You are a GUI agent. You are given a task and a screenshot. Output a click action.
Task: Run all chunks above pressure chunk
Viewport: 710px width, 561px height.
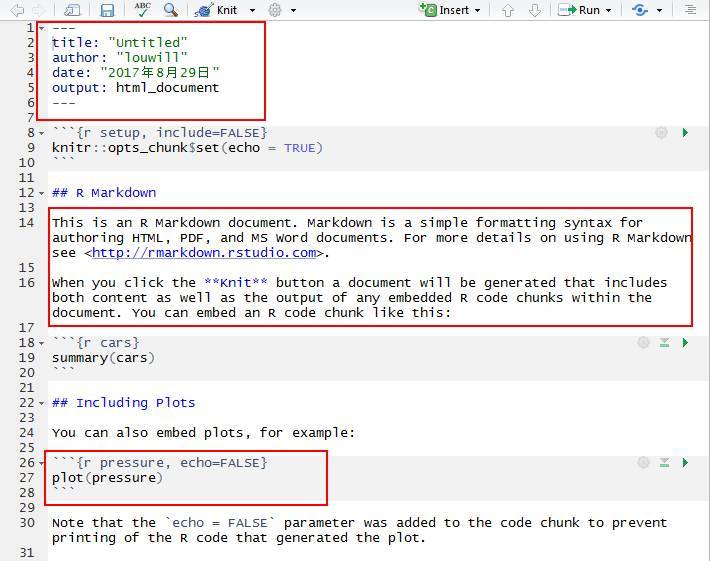[664, 463]
